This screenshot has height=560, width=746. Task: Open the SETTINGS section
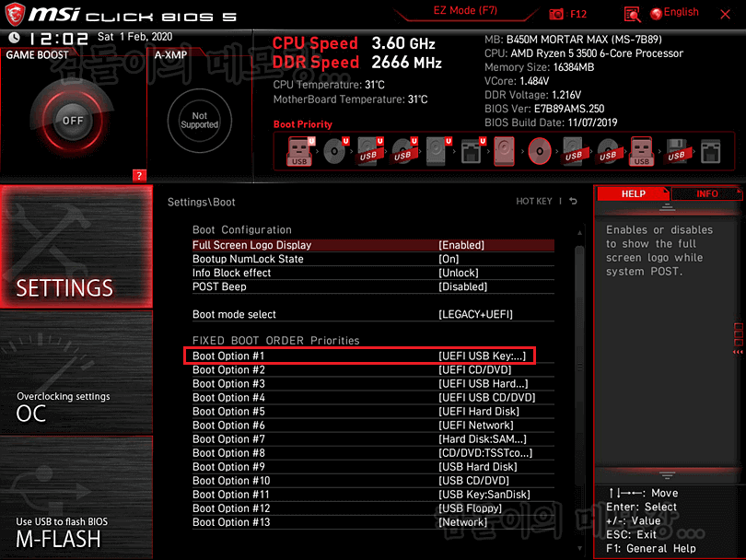[76, 247]
